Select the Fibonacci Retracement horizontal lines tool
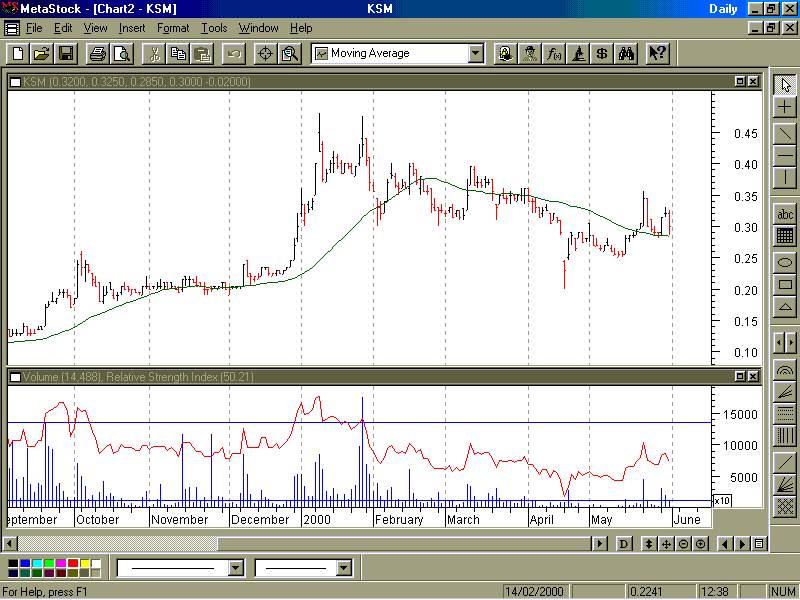 click(x=785, y=413)
